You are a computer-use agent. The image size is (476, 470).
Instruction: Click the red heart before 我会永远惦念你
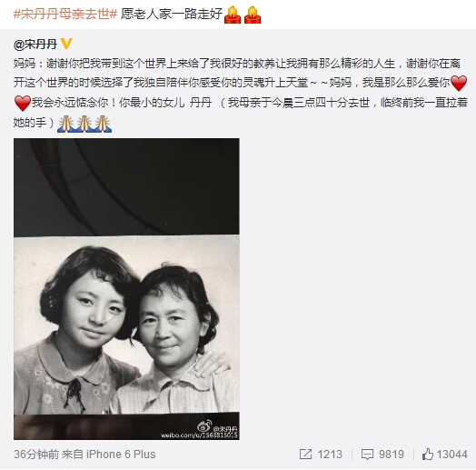coord(23,103)
